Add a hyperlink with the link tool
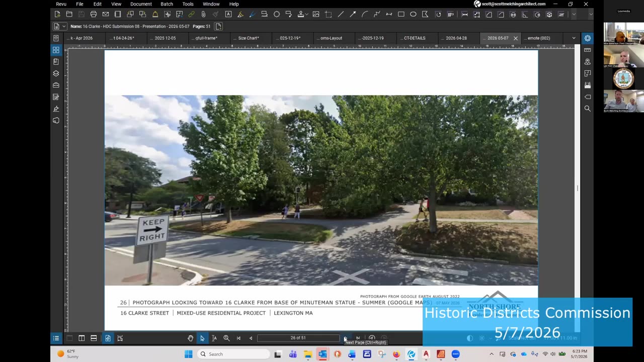 191,15
